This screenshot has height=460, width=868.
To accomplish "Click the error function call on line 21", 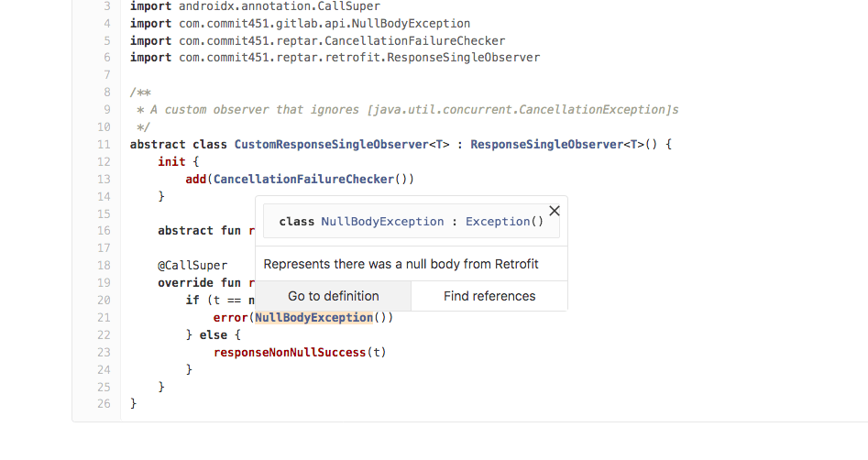I will [x=230, y=317].
